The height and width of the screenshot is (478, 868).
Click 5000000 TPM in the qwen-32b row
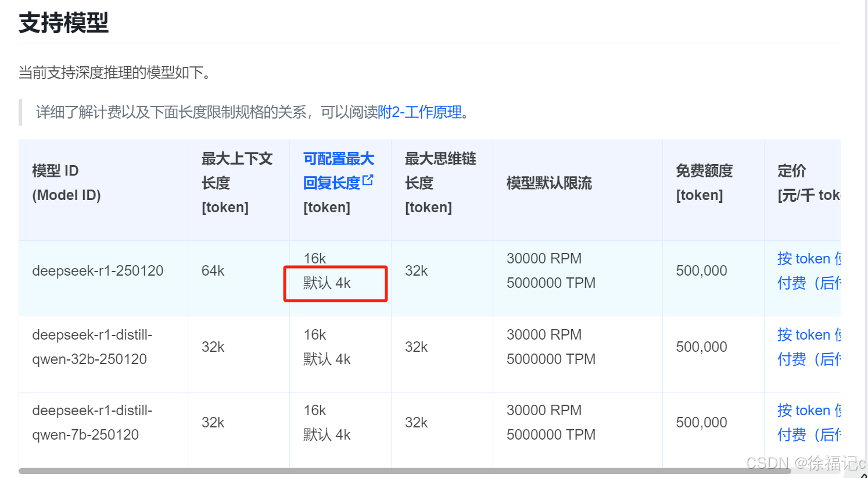pos(551,359)
